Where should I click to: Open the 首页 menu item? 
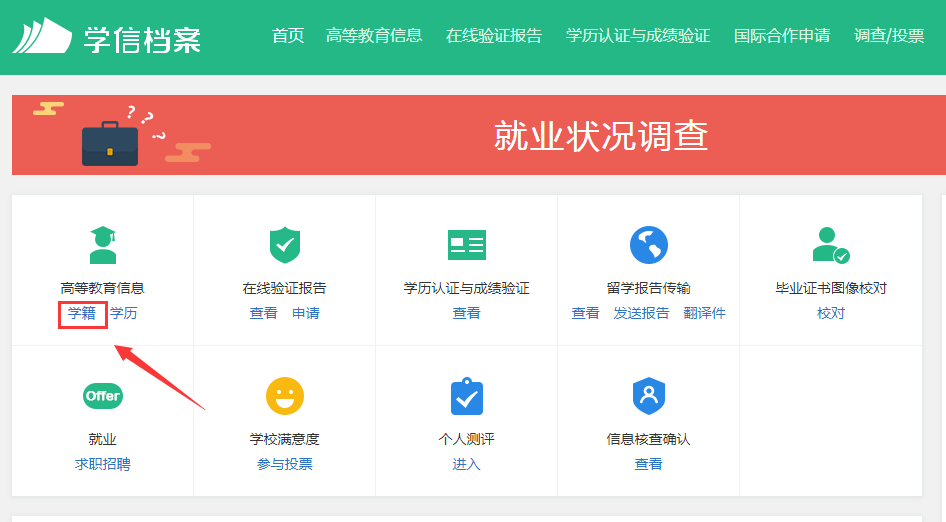288,36
